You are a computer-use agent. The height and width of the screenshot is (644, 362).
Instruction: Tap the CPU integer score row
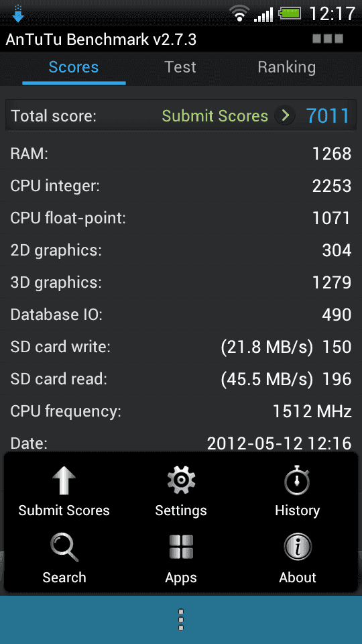tap(181, 186)
